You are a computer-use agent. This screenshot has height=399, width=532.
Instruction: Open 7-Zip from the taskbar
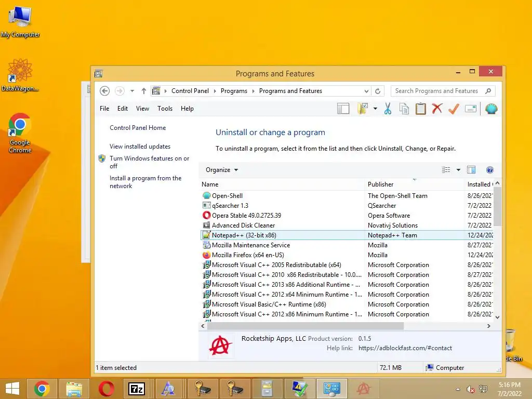tap(137, 389)
